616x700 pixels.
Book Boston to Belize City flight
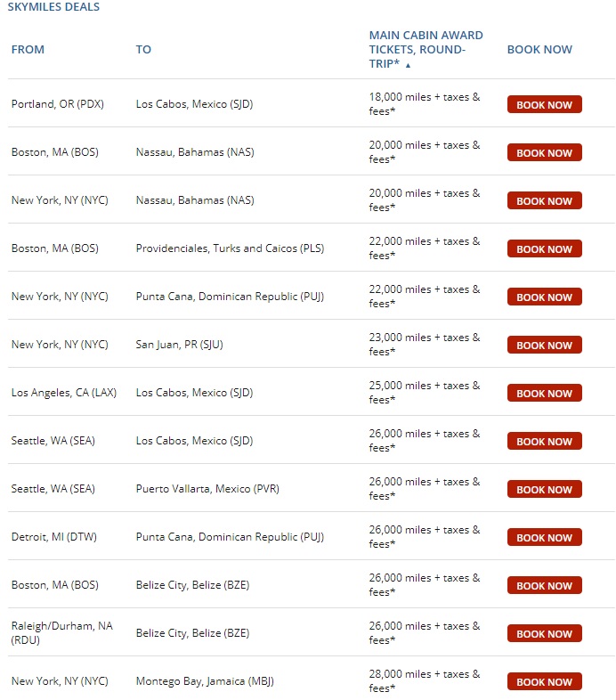544,586
